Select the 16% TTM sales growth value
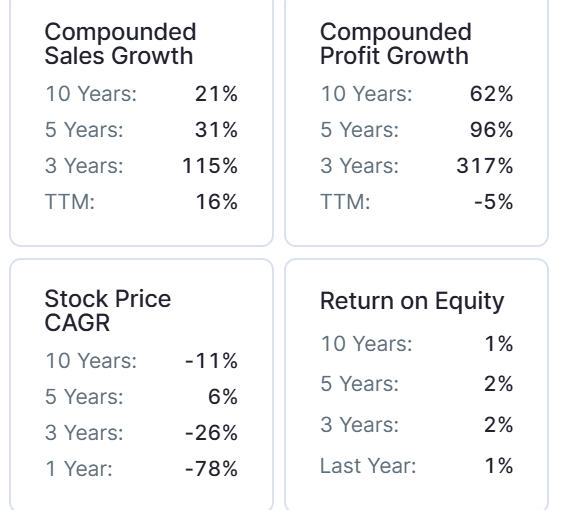Viewport: 561px width, 510px height. coord(216,202)
